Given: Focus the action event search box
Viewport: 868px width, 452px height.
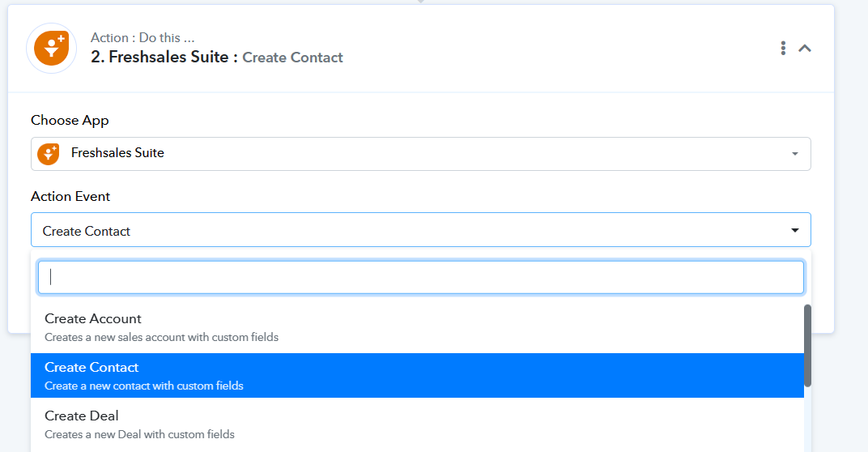Looking at the screenshot, I should click(421, 278).
